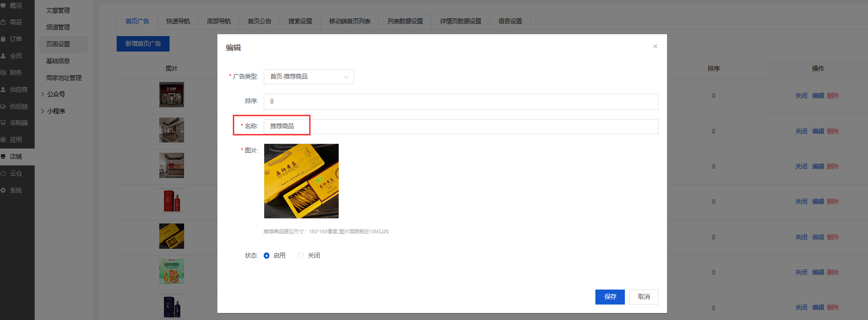Click the 操作 column header
The width and height of the screenshot is (868, 320).
[x=818, y=68]
